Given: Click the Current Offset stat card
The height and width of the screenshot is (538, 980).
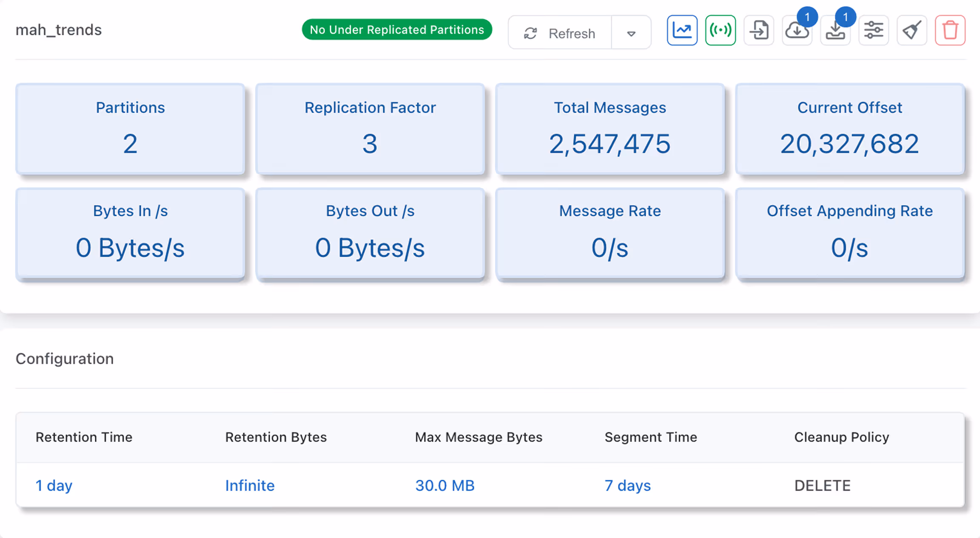Looking at the screenshot, I should [x=850, y=129].
